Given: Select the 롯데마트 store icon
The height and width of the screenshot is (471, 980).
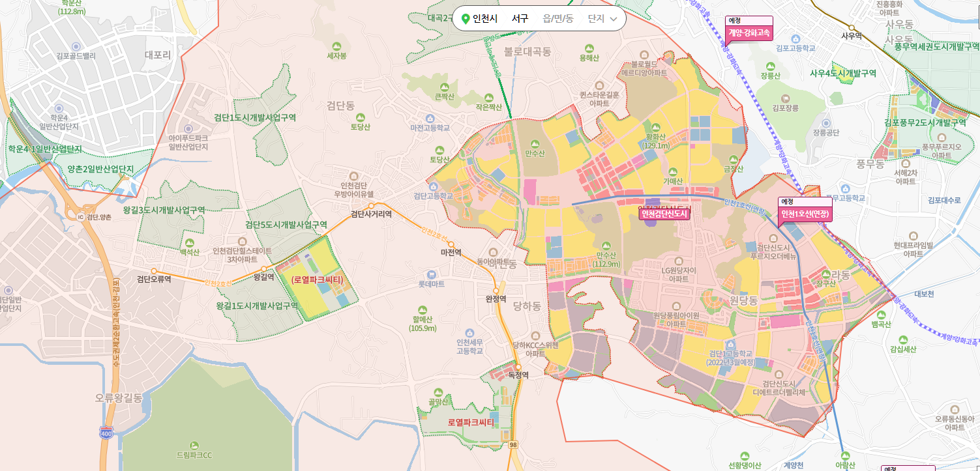Looking at the screenshot, I should [x=431, y=275].
